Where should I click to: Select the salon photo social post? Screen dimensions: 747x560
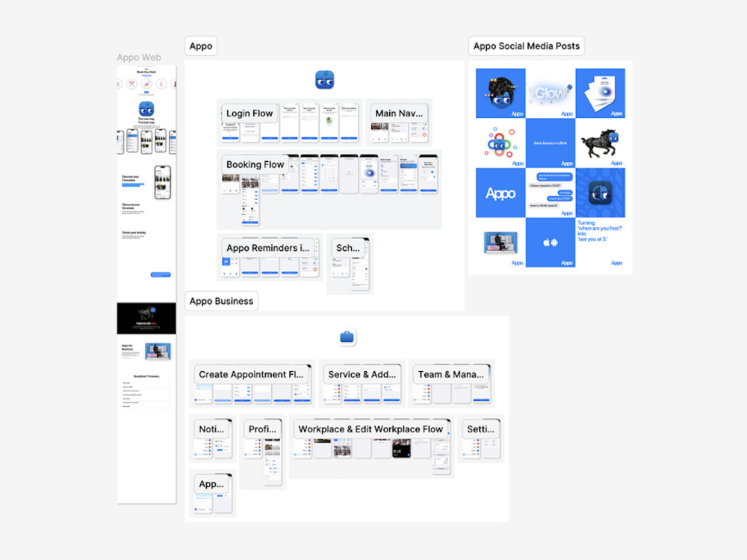point(500,243)
